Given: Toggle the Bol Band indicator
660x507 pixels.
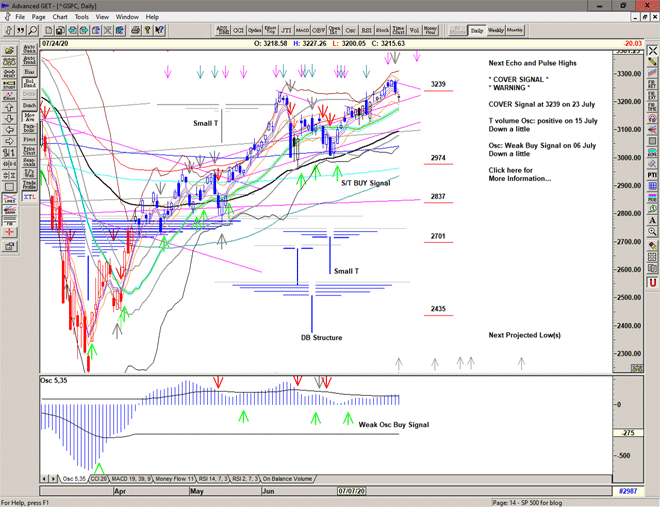Looking at the screenshot, I should click(x=29, y=84).
